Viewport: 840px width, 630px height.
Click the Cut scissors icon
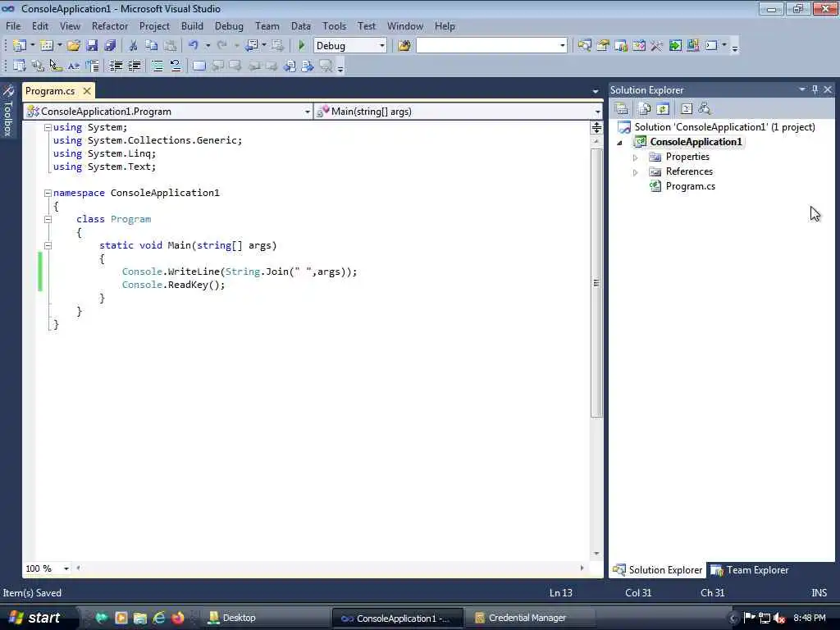pos(133,46)
